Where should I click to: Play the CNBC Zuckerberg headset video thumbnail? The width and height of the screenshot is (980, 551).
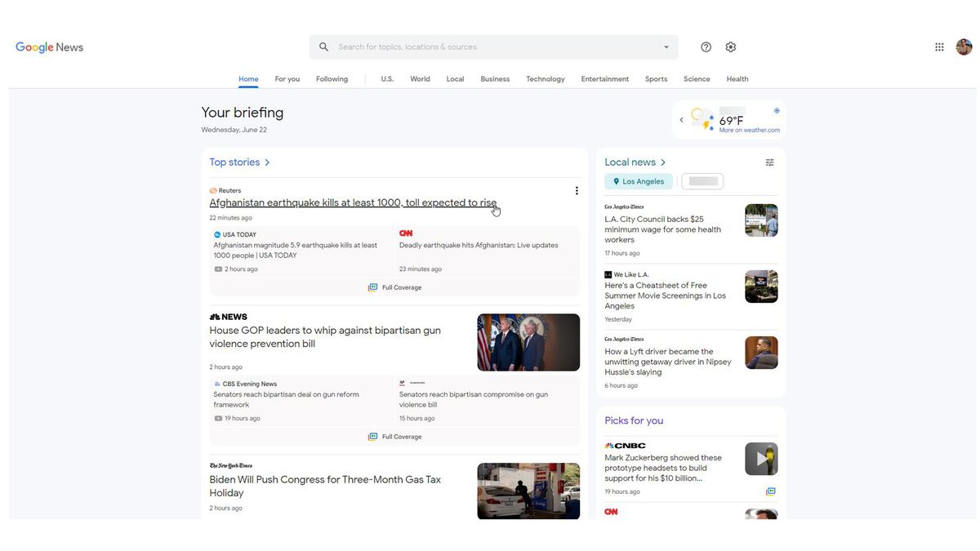point(760,458)
